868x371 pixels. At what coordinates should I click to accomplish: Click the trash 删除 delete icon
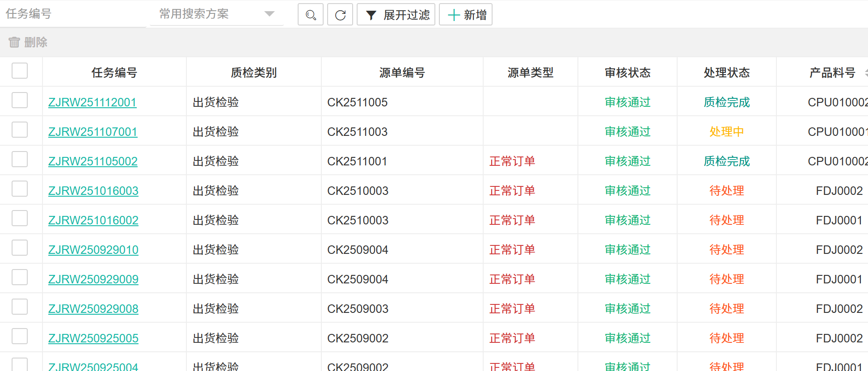(x=14, y=42)
